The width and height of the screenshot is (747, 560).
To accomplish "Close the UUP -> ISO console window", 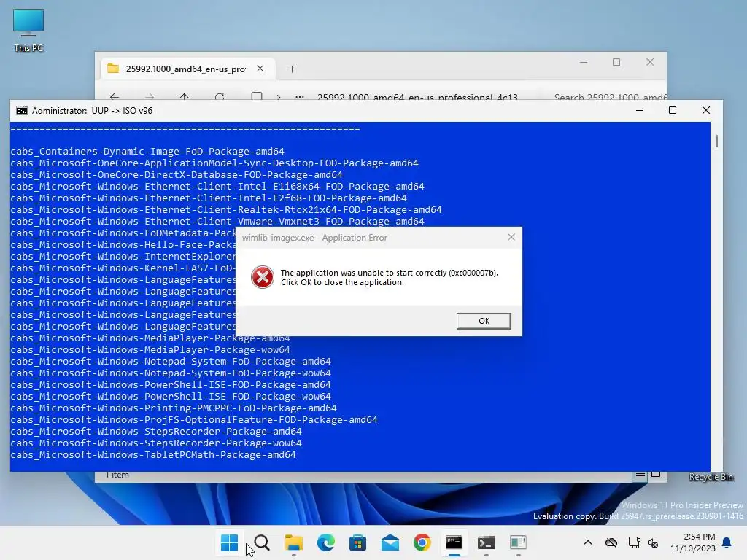I will (x=706, y=111).
